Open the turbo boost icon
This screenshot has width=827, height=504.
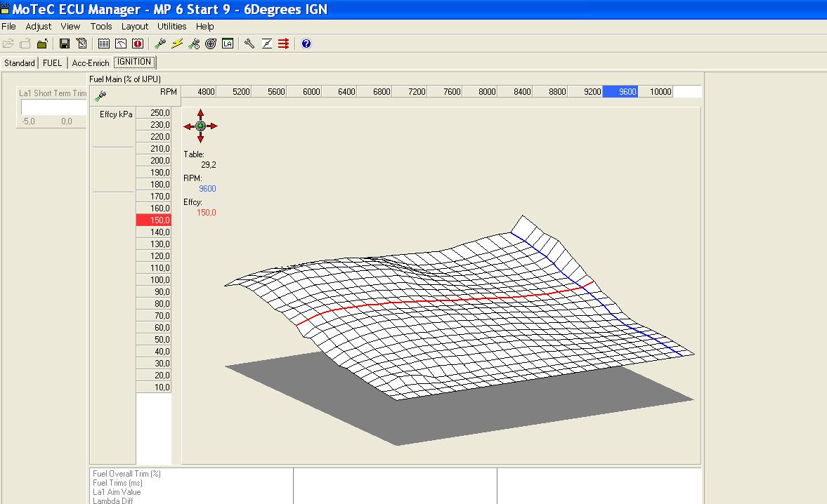click(211, 44)
